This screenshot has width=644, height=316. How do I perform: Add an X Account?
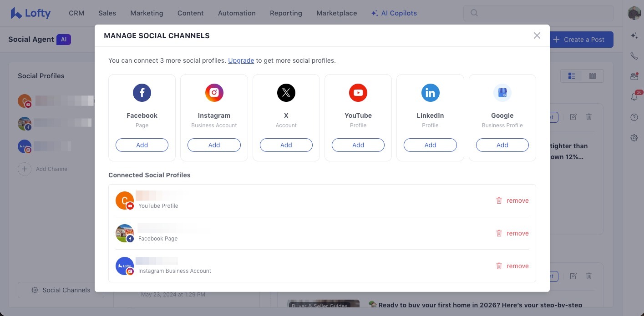pos(286,145)
